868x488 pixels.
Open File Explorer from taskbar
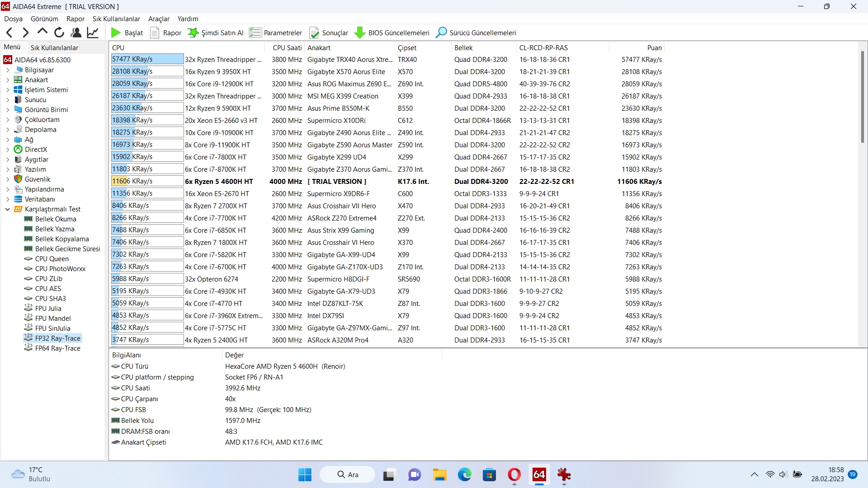pyautogui.click(x=439, y=475)
